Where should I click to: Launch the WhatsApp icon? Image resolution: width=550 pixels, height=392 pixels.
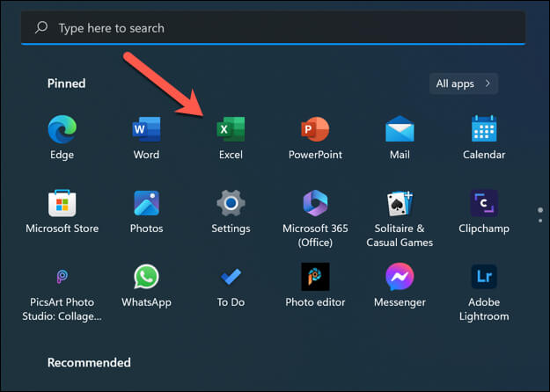[x=146, y=277]
